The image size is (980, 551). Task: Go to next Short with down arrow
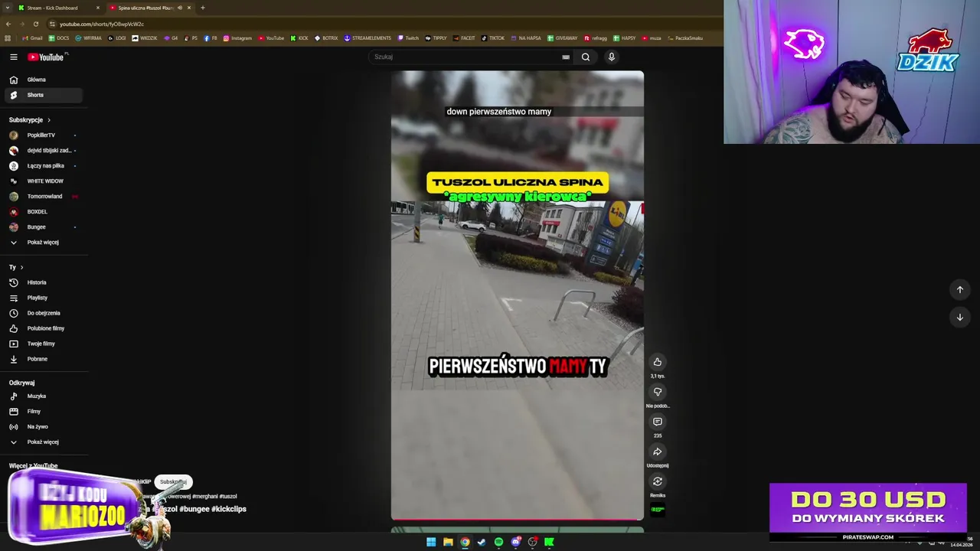(x=959, y=317)
